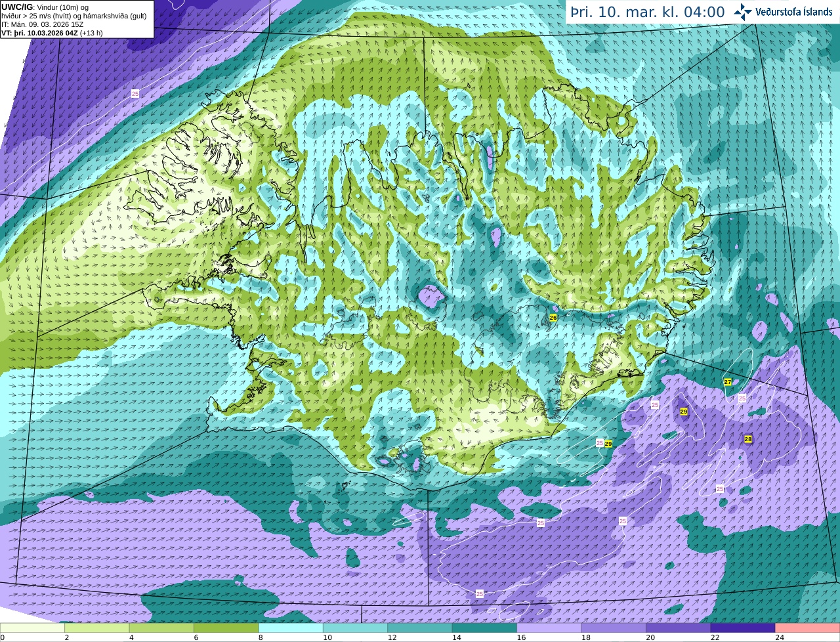Image resolution: width=840 pixels, height=642 pixels.
Task: Click the legend scale value 16
Action: pos(521,637)
